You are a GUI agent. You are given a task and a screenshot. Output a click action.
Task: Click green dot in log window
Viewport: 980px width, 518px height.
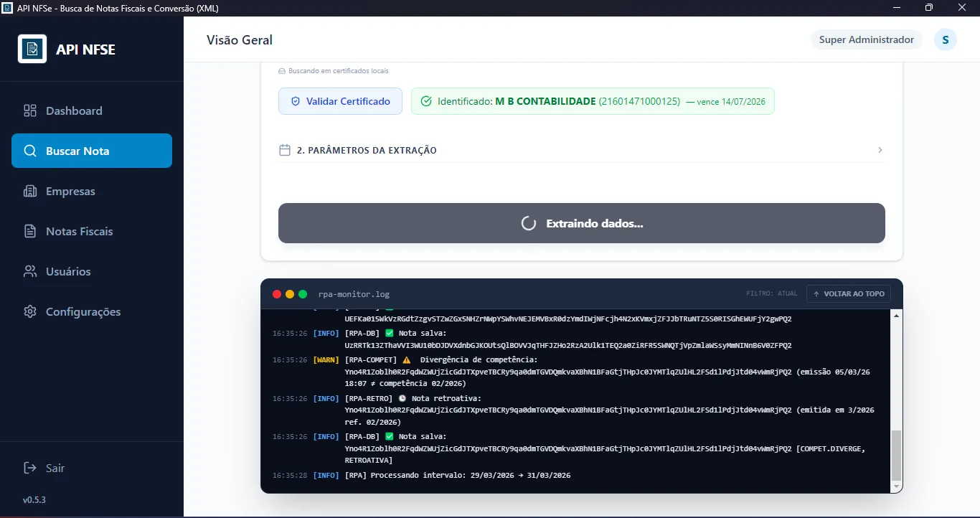click(303, 294)
